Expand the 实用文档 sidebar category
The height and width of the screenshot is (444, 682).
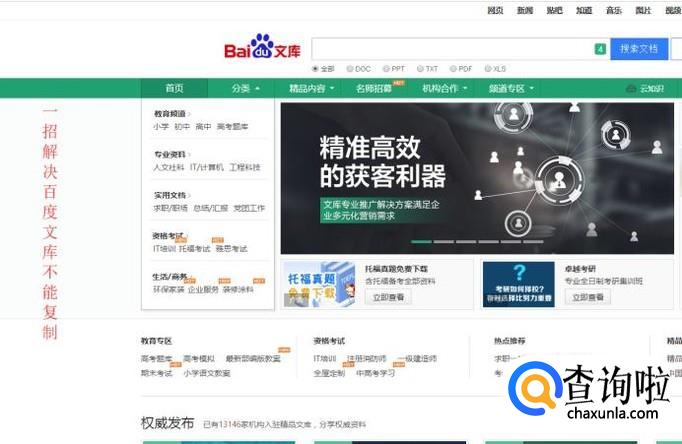(172, 195)
